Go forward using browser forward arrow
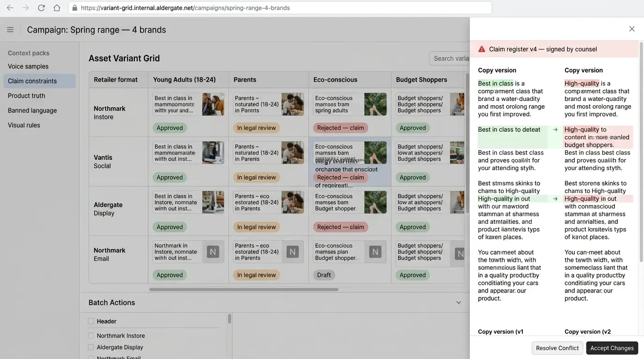Screen dimensions: 644x359 [26, 8]
